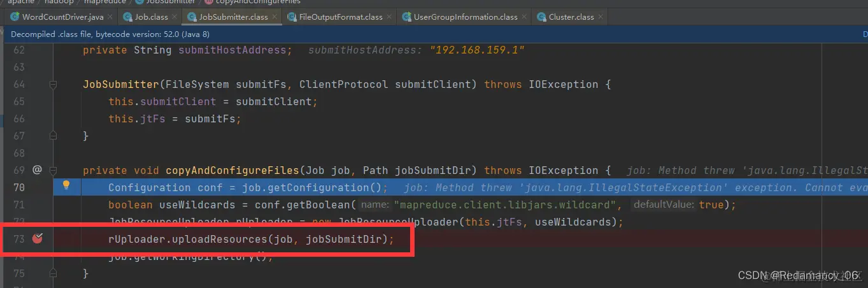
Task: Close the Cluster.class tab
Action: [601, 17]
